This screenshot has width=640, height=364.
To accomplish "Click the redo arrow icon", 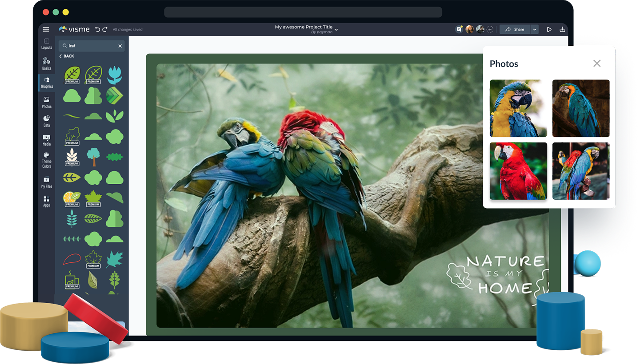I will (x=105, y=29).
